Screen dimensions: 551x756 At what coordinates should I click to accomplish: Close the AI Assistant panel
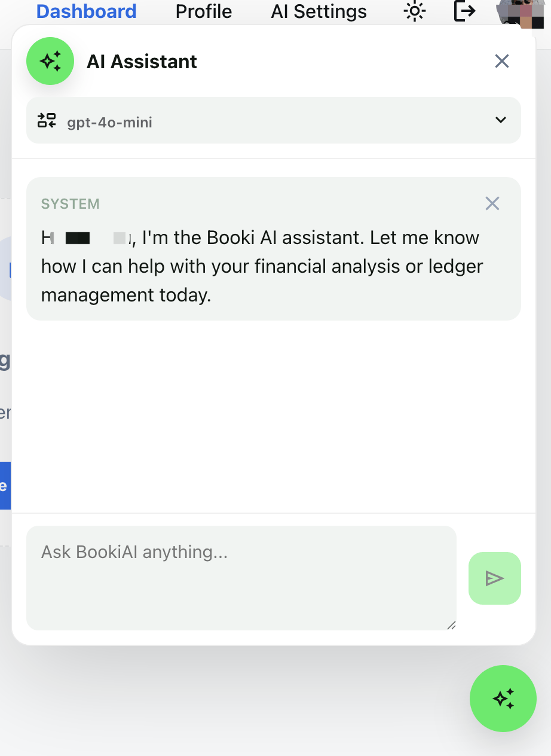pos(501,61)
